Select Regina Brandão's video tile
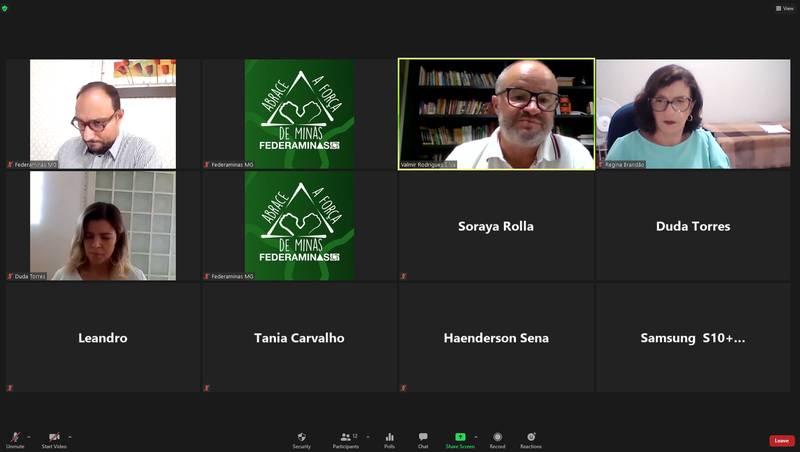This screenshot has height=452, width=800. click(693, 114)
